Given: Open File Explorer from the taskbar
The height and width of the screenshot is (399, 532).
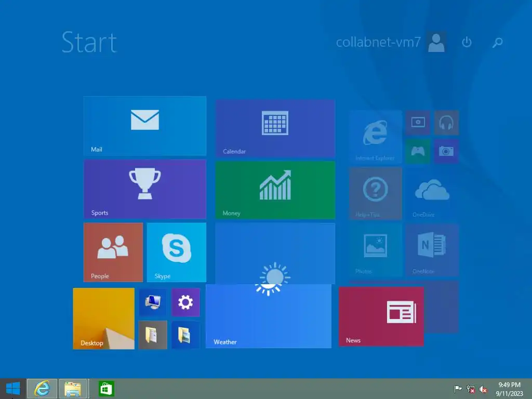Looking at the screenshot, I should pos(73,389).
